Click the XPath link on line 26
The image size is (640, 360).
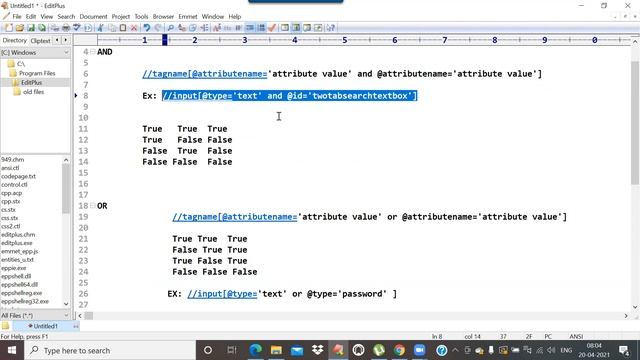point(222,294)
